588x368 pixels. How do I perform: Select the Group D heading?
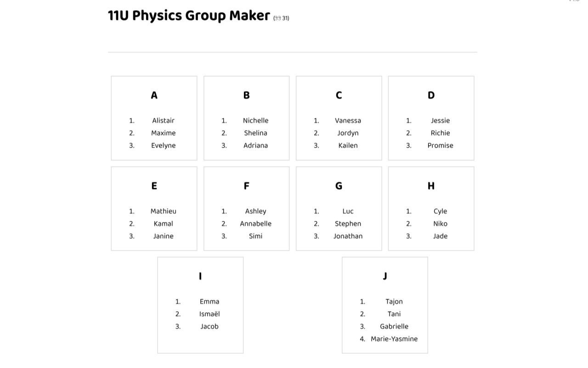(x=431, y=95)
